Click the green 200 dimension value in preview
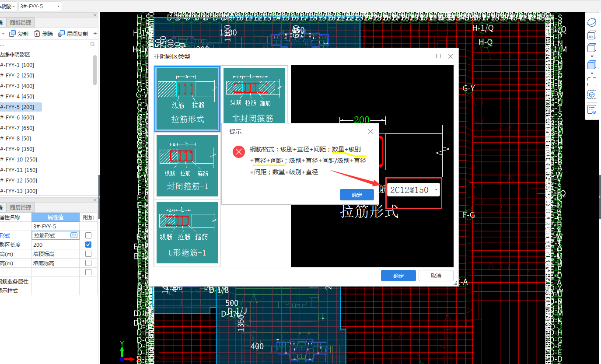601x364 pixels. tap(362, 120)
